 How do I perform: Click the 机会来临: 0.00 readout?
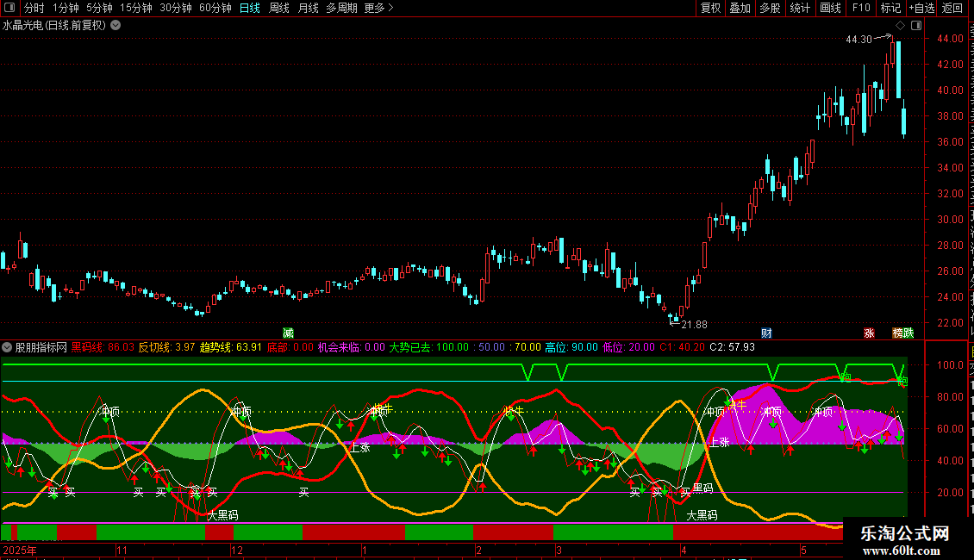(352, 347)
